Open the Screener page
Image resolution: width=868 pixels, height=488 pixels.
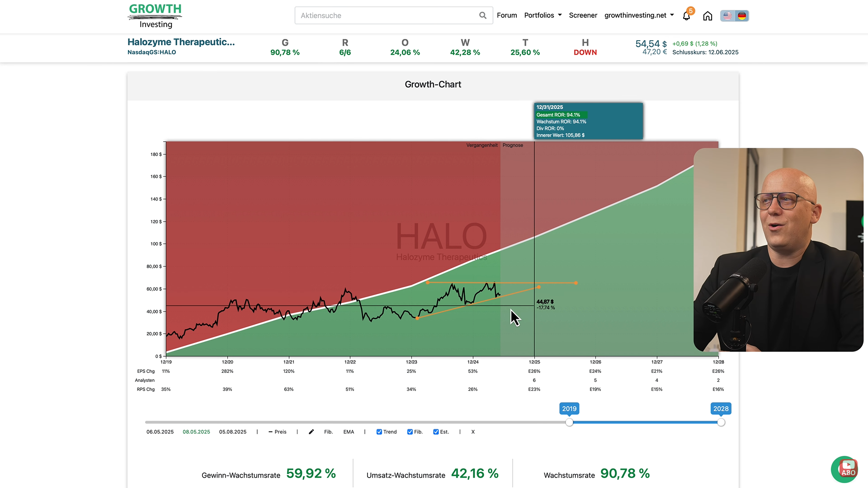[x=583, y=15]
